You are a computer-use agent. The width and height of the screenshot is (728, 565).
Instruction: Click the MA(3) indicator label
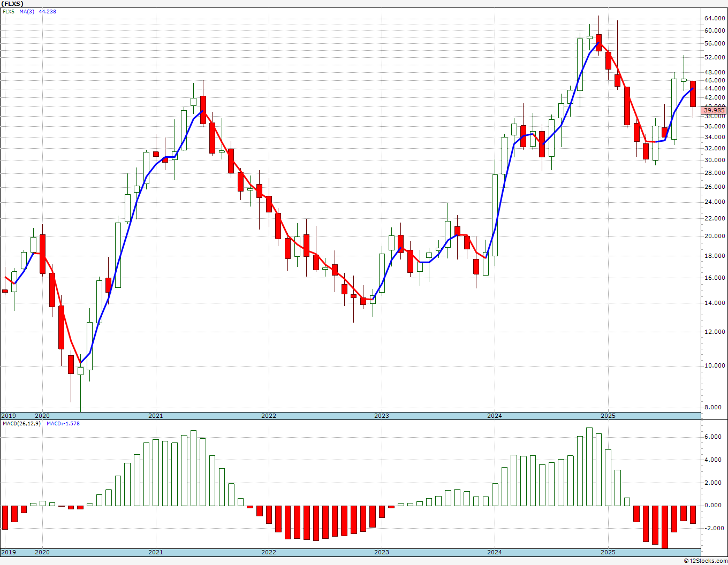pos(27,11)
